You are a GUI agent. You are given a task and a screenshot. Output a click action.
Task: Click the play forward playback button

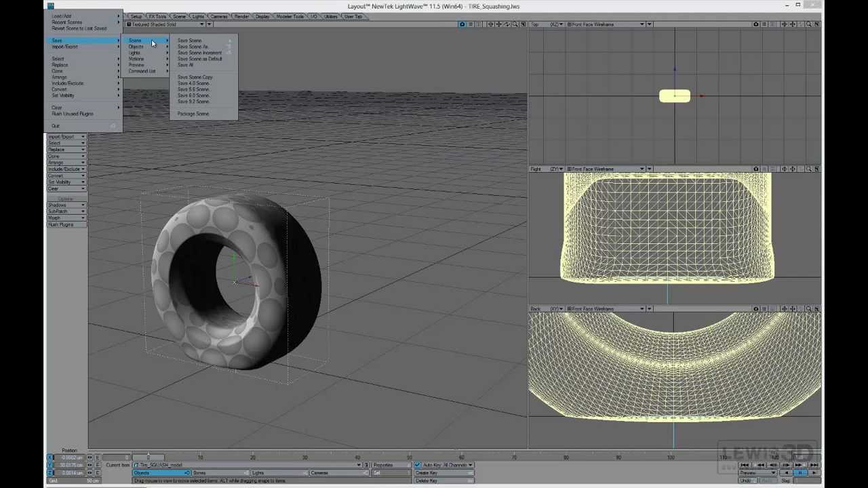(x=814, y=472)
